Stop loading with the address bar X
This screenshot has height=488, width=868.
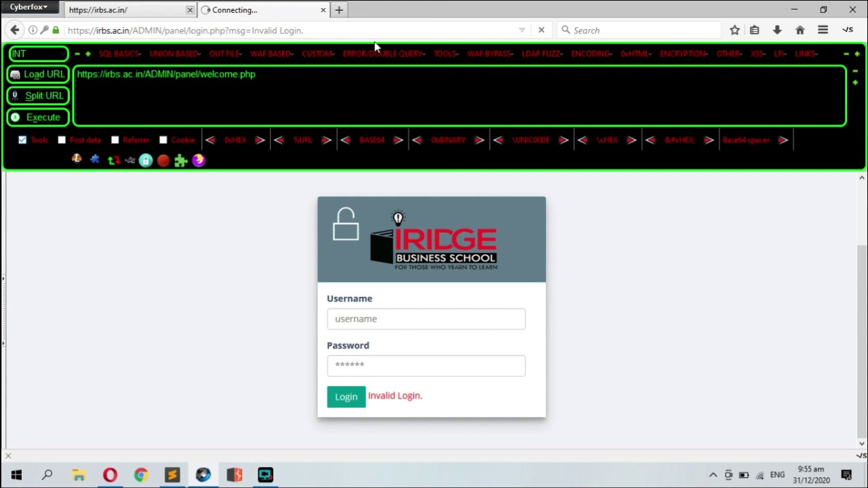click(541, 30)
